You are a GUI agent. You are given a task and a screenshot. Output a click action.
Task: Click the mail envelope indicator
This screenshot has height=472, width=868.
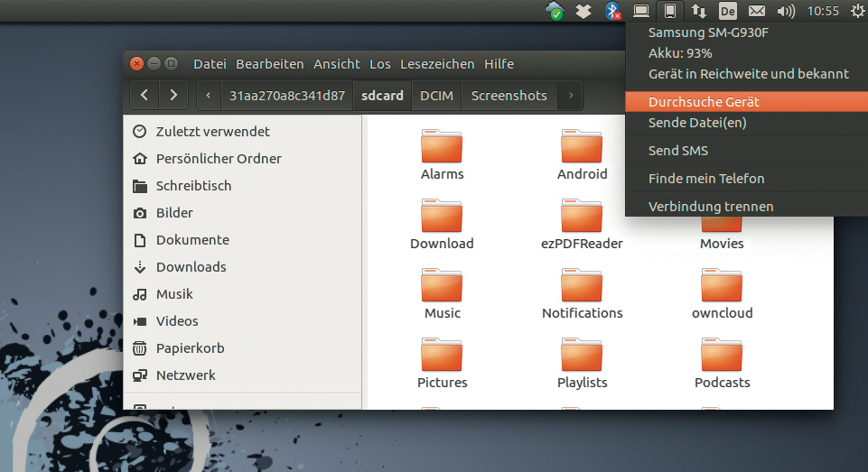tap(756, 11)
